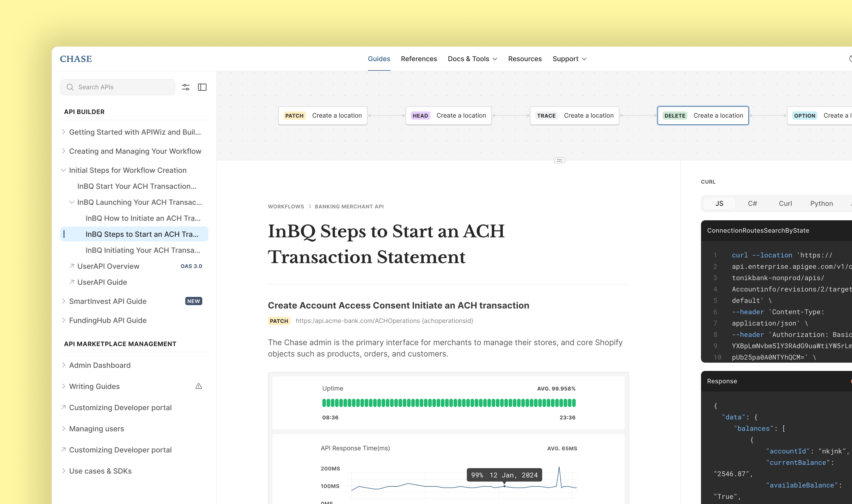Open the Support dropdown menu
This screenshot has height=504, width=852.
(569, 59)
